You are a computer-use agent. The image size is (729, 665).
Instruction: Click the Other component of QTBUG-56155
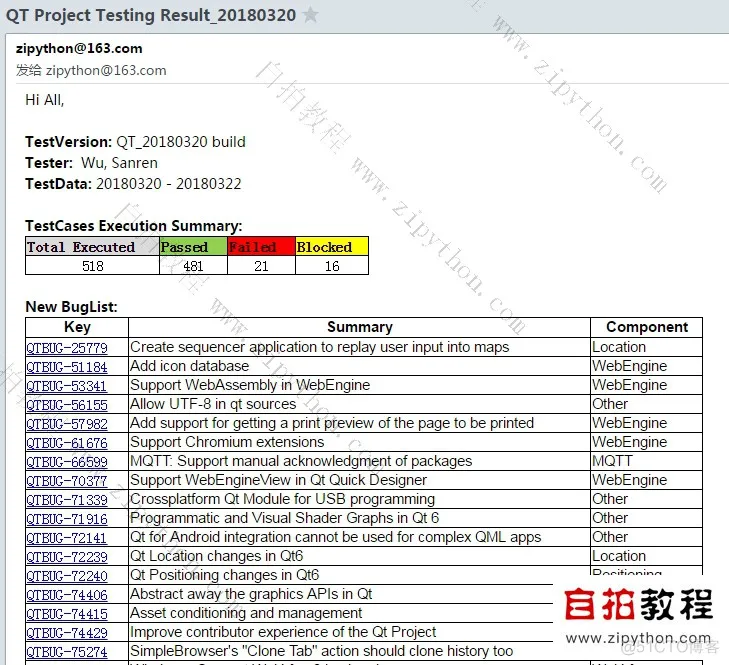pyautogui.click(x=610, y=404)
